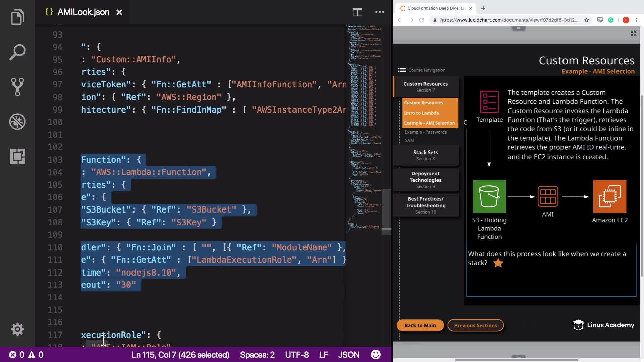
Task: Expand the Stack Sets section
Action: (425, 155)
